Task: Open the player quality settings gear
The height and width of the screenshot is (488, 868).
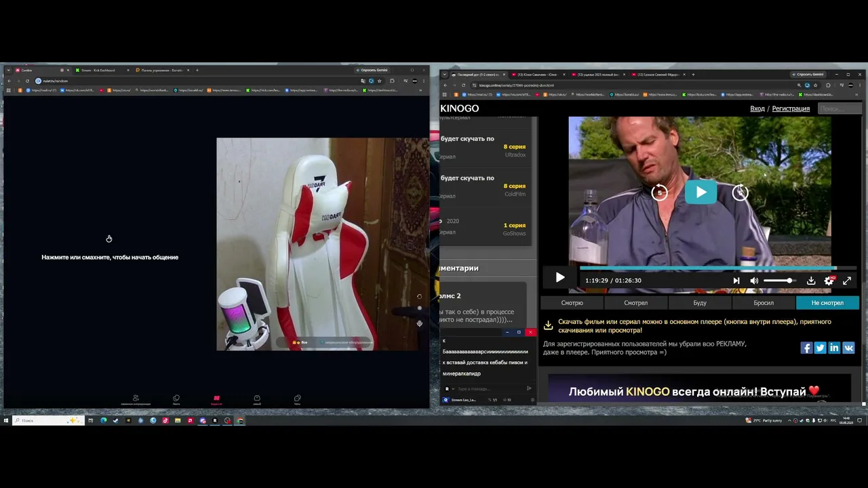Action: [x=829, y=280]
